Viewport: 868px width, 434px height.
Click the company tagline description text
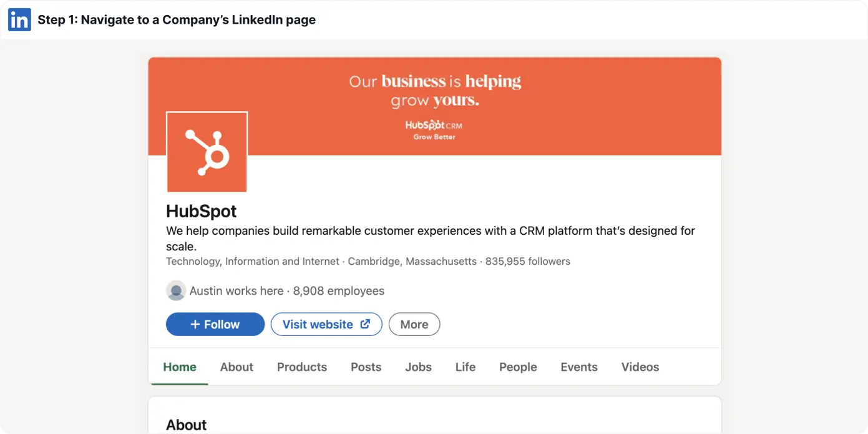click(x=431, y=239)
